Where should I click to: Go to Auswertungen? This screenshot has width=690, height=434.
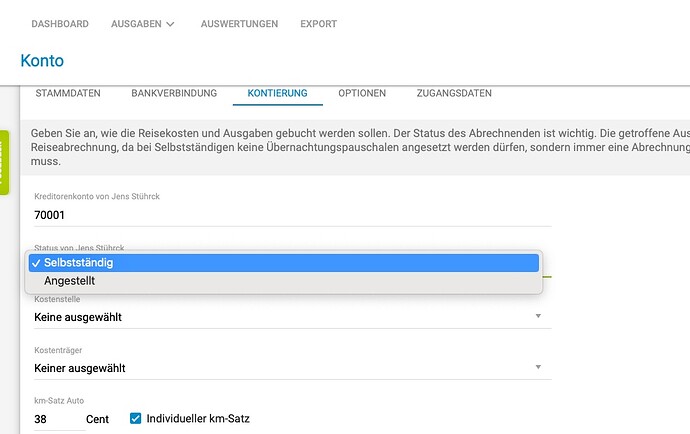[239, 24]
